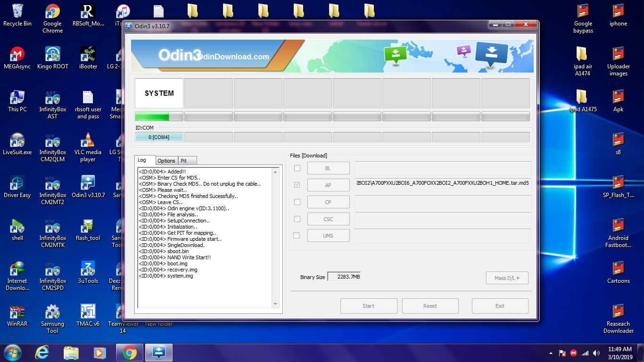
Task: Open LiveSuit.exe desktop icon
Action: click(17, 144)
